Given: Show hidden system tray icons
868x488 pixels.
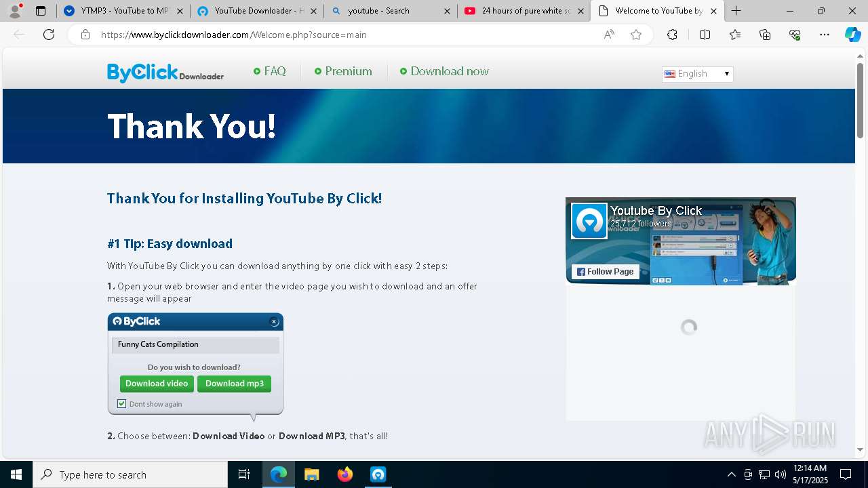Looking at the screenshot, I should 731,474.
